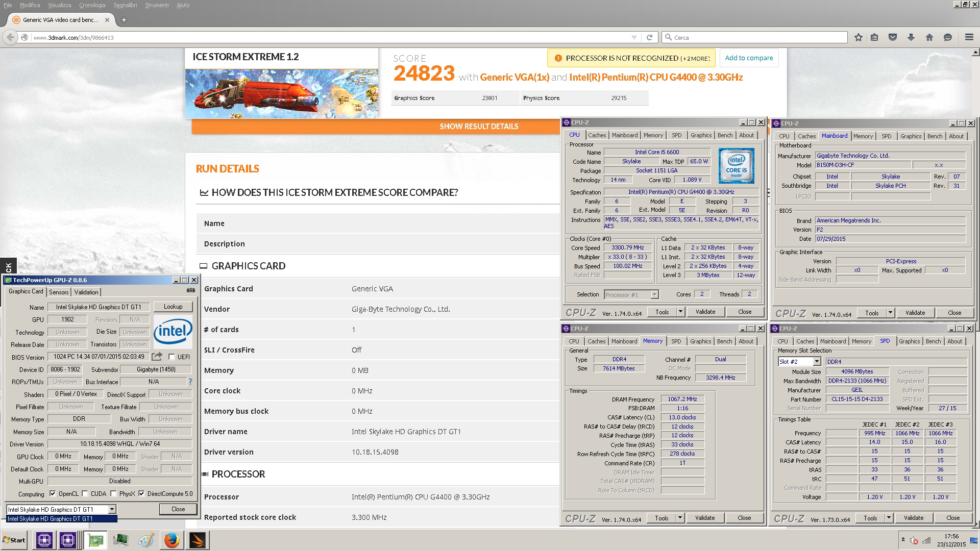The height and width of the screenshot is (551, 980).
Task: Toggle the DirectCompute 5.0 checkbox
Action: (141, 493)
